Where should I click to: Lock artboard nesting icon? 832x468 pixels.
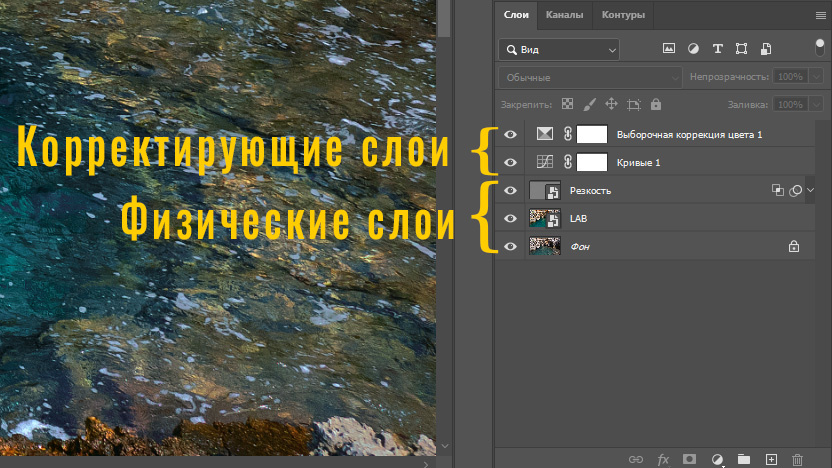634,105
